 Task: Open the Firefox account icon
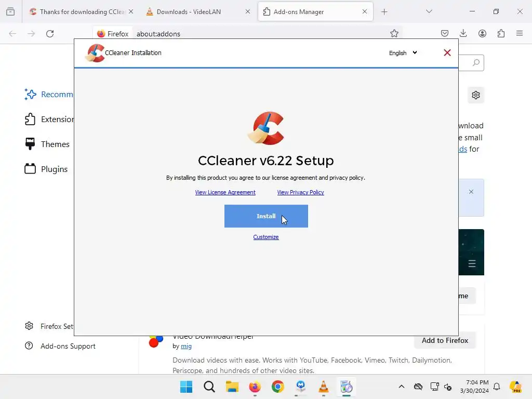[x=482, y=33]
